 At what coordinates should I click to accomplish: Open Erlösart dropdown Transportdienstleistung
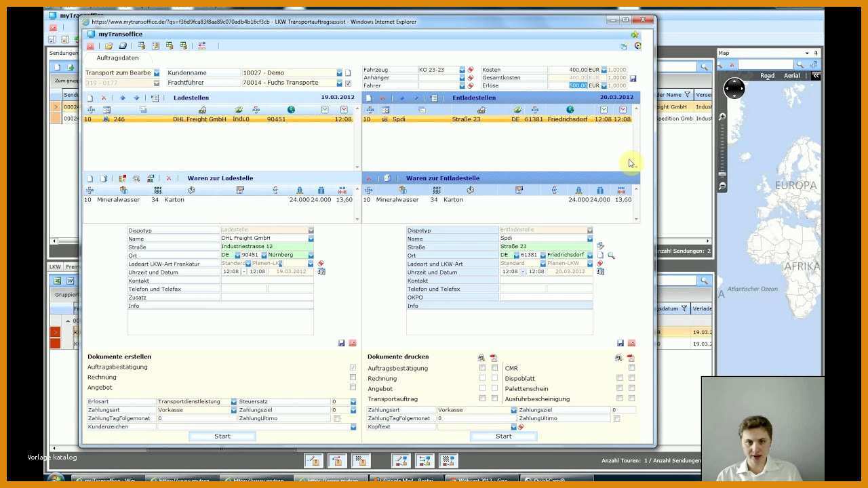pyautogui.click(x=234, y=402)
